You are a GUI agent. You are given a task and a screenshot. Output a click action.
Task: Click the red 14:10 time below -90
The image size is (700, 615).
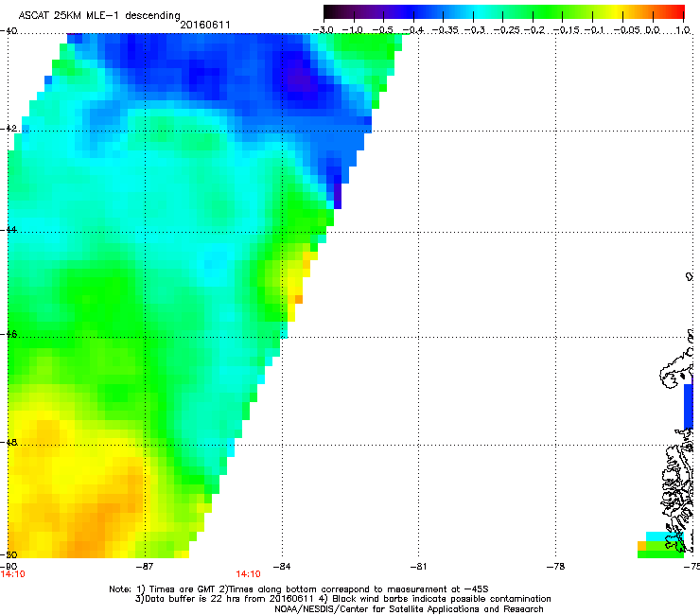[x=13, y=574]
